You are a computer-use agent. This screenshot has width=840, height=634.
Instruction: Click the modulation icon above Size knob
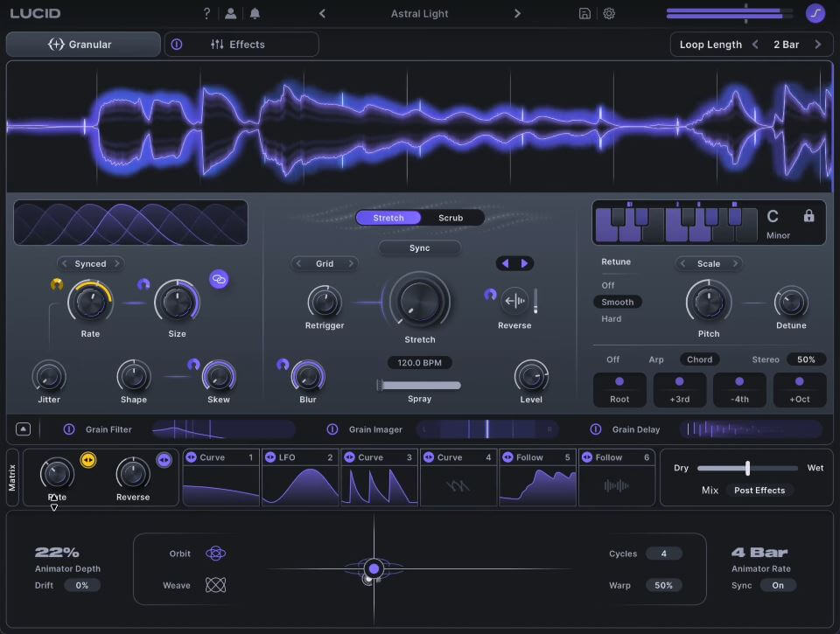click(x=143, y=284)
